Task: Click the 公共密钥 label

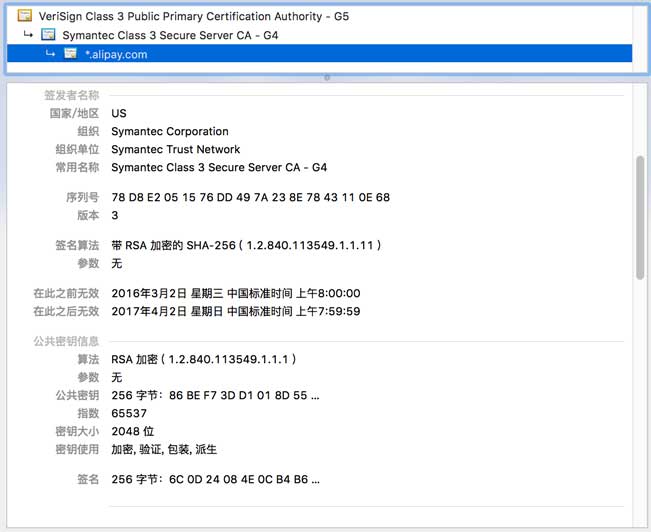Action: pos(77,395)
